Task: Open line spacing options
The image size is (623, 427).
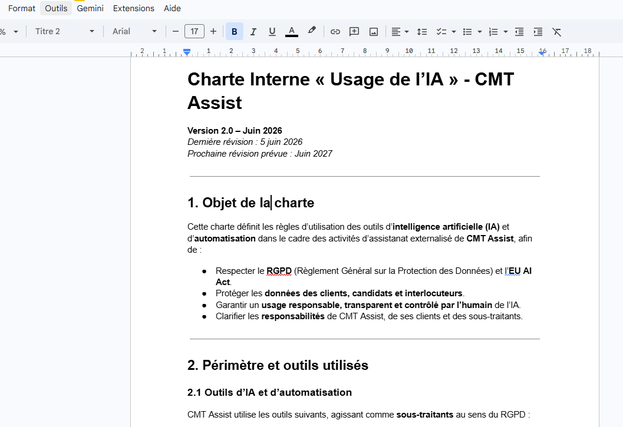Action: point(422,32)
